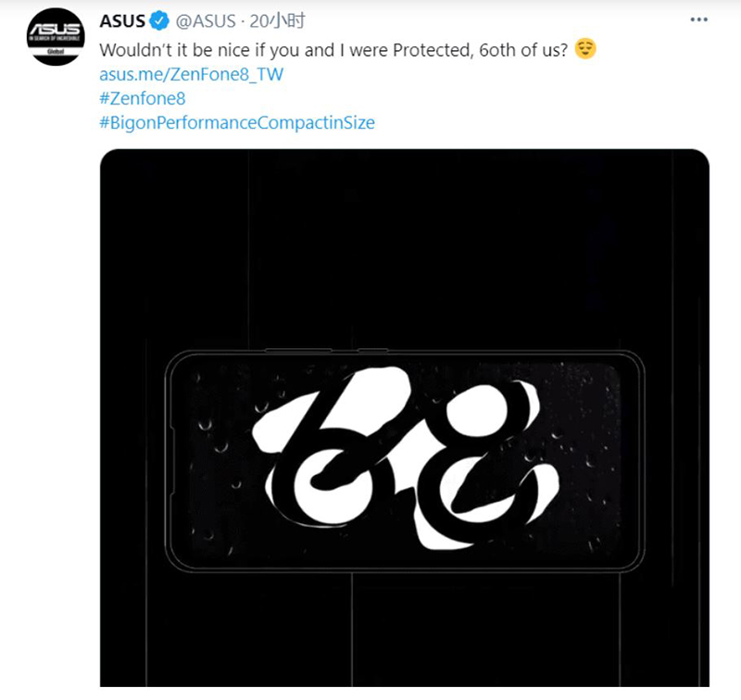Image resolution: width=741 pixels, height=700 pixels.
Task: Open the tweet via the '20小时' timestamp
Action: pos(277,21)
